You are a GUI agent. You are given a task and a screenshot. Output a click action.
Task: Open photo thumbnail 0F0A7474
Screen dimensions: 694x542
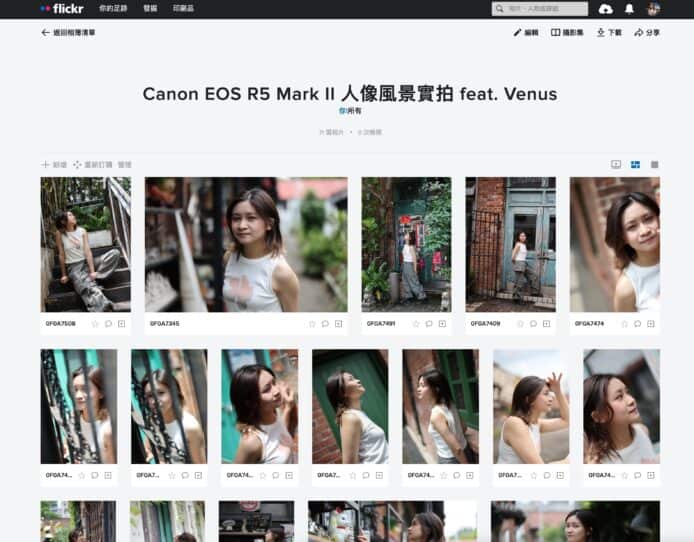pos(614,244)
